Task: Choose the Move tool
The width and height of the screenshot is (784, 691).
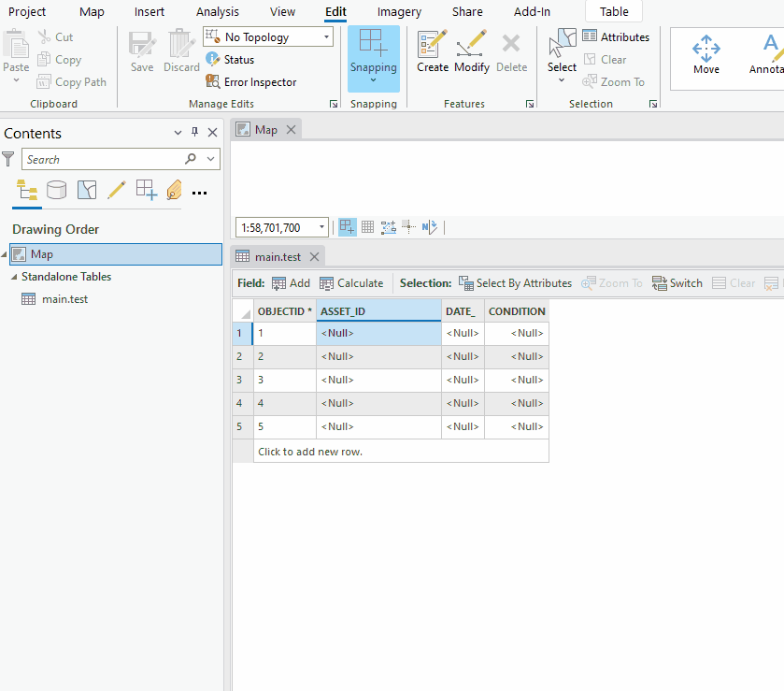Action: click(706, 54)
